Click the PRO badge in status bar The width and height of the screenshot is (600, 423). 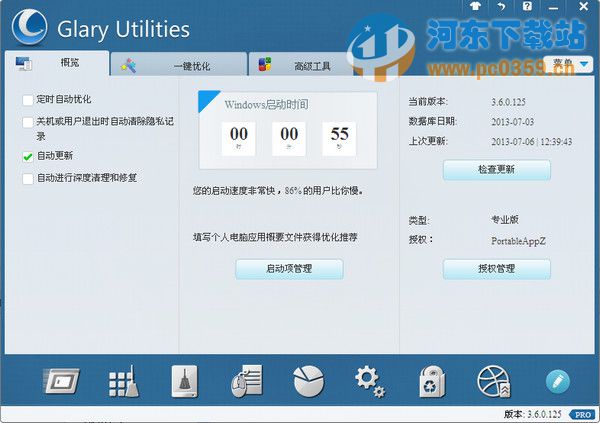pos(582,415)
